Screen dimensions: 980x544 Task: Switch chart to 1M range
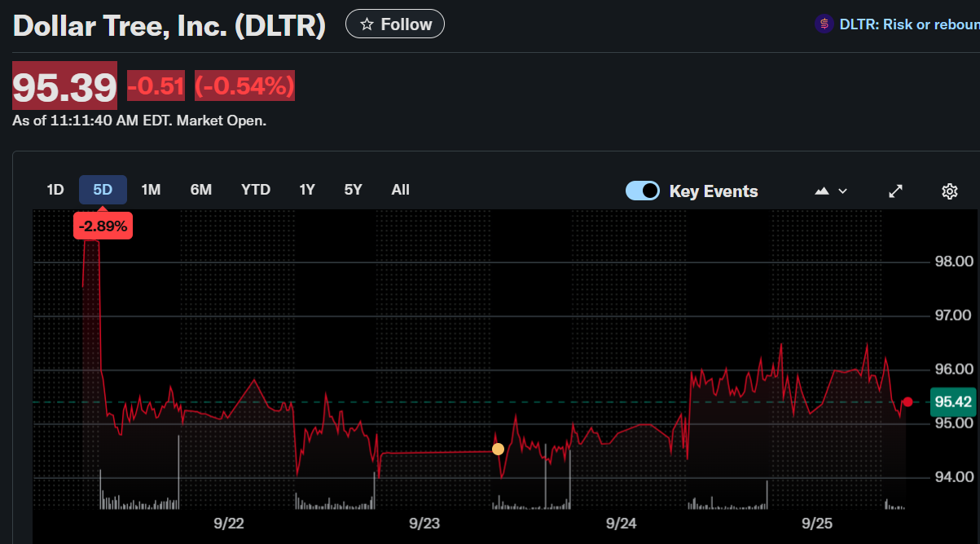click(x=151, y=190)
